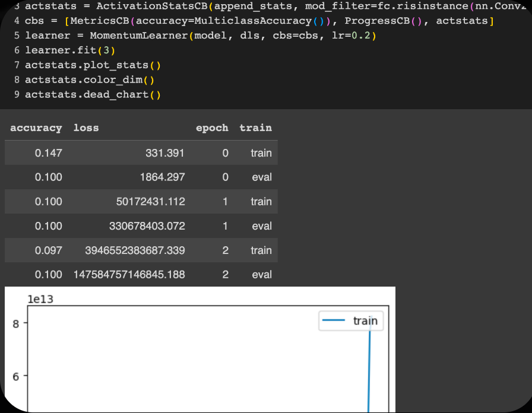This screenshot has height=413, width=532.
Task: Click the actstats.color_dim() line
Action: [x=90, y=80]
